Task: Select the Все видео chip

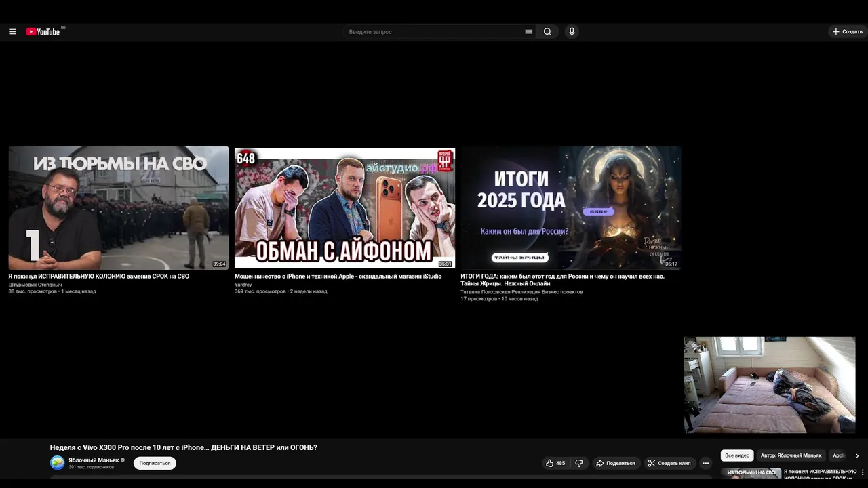Action: click(737, 455)
